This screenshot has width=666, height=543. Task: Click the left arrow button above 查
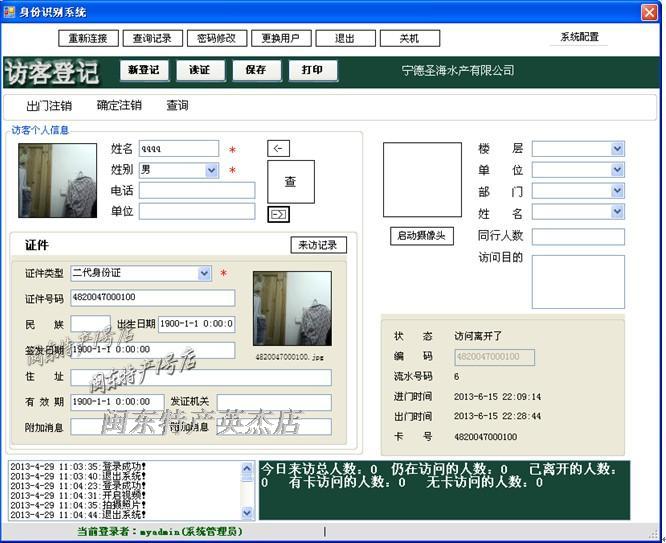[x=278, y=148]
